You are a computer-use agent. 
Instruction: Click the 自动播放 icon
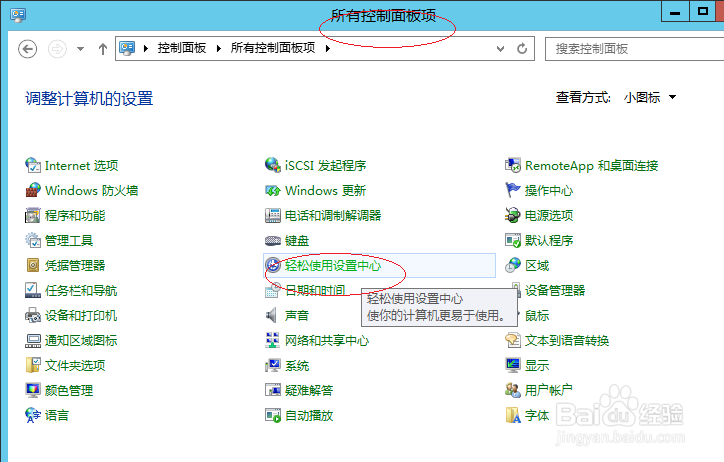[x=273, y=415]
